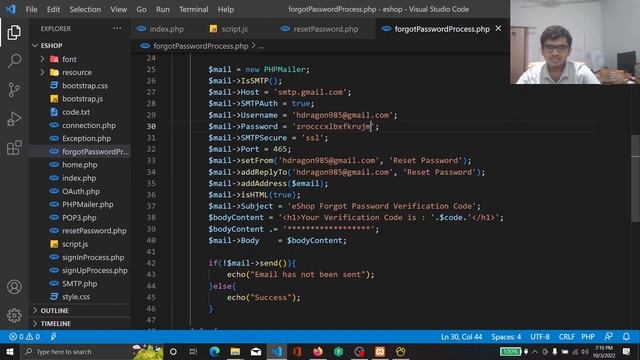
Task: Click the feedback icon in status bar
Action: (608, 337)
